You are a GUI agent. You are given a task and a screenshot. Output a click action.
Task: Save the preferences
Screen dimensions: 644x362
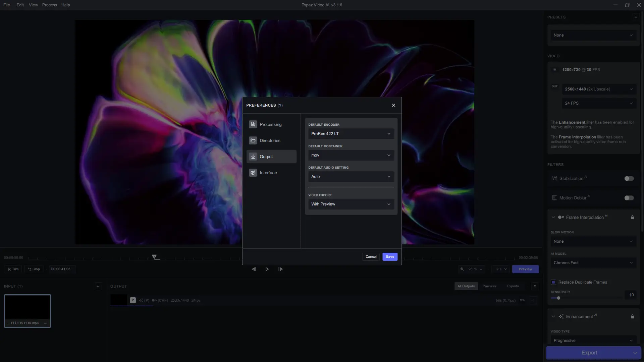click(x=390, y=257)
